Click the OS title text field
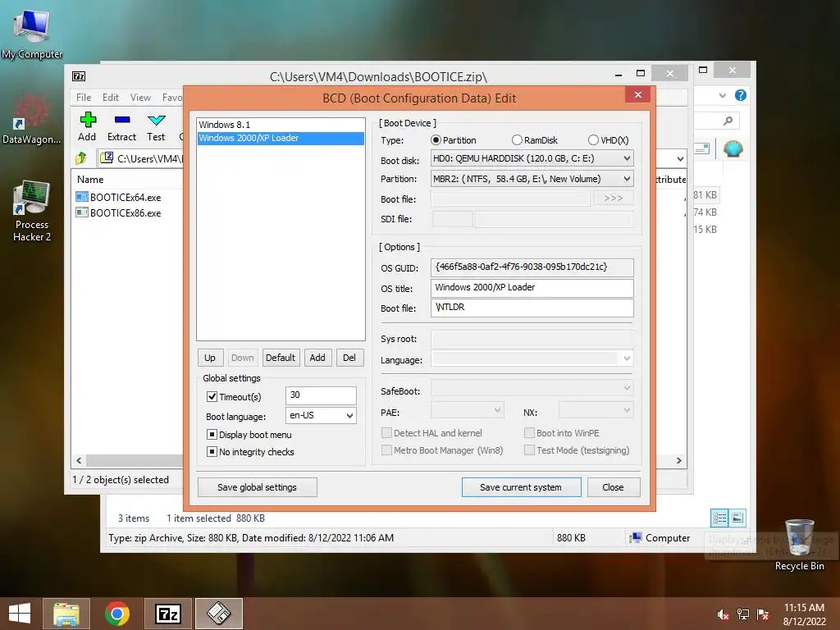Image resolution: width=840 pixels, height=630 pixels. 532,288
